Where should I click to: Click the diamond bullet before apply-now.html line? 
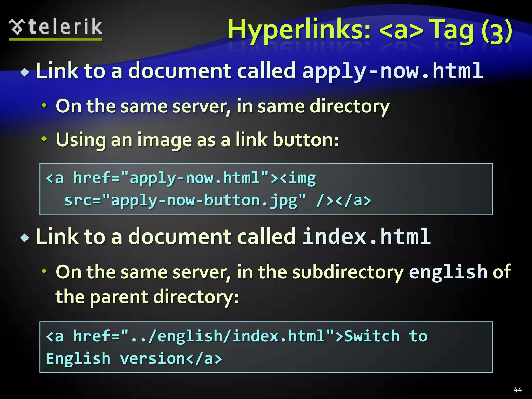pos(25,72)
